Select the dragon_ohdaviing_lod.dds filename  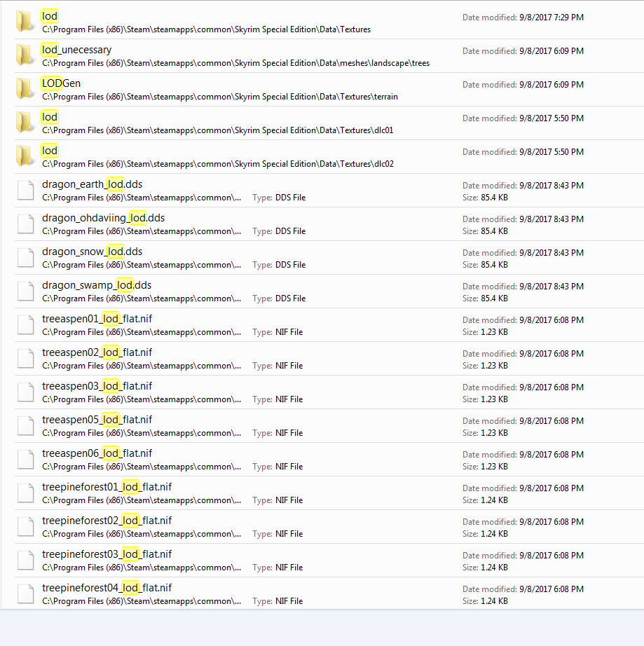[102, 218]
